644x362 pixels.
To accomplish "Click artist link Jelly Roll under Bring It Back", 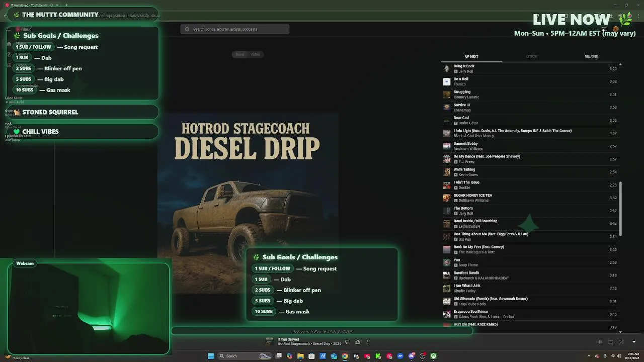I will [466, 71].
